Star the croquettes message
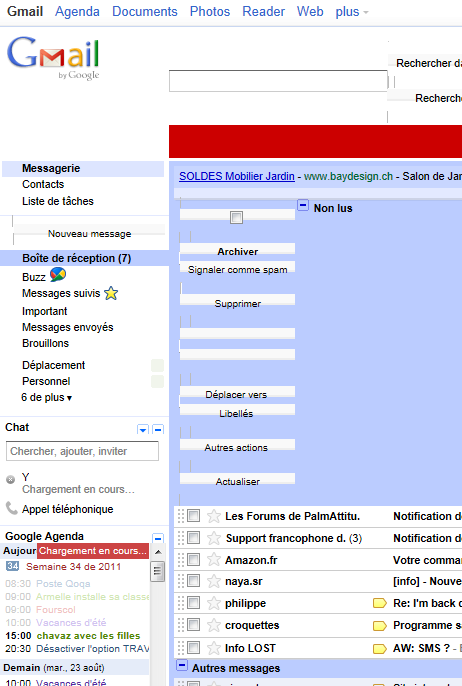Image resolution: width=462 pixels, height=686 pixels. [214, 625]
